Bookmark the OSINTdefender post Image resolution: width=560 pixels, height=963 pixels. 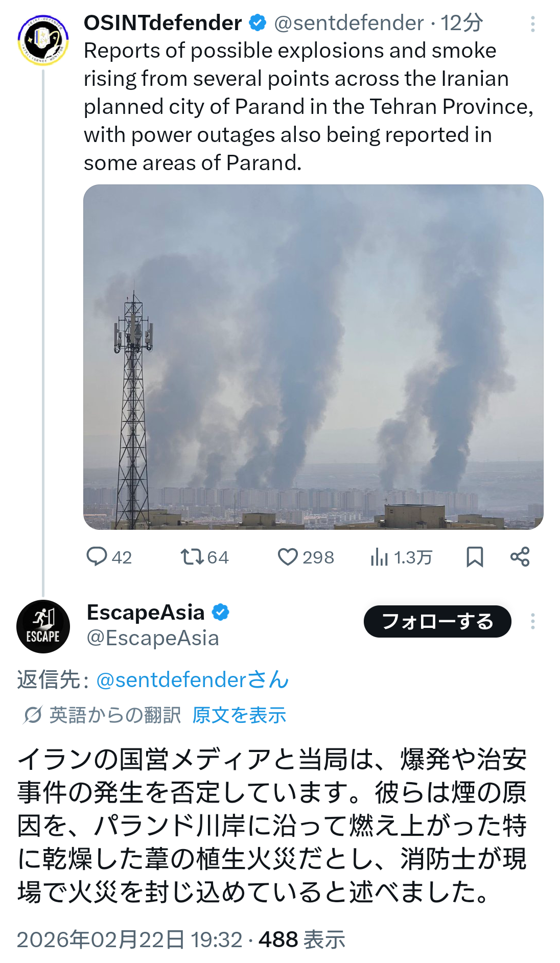(475, 557)
